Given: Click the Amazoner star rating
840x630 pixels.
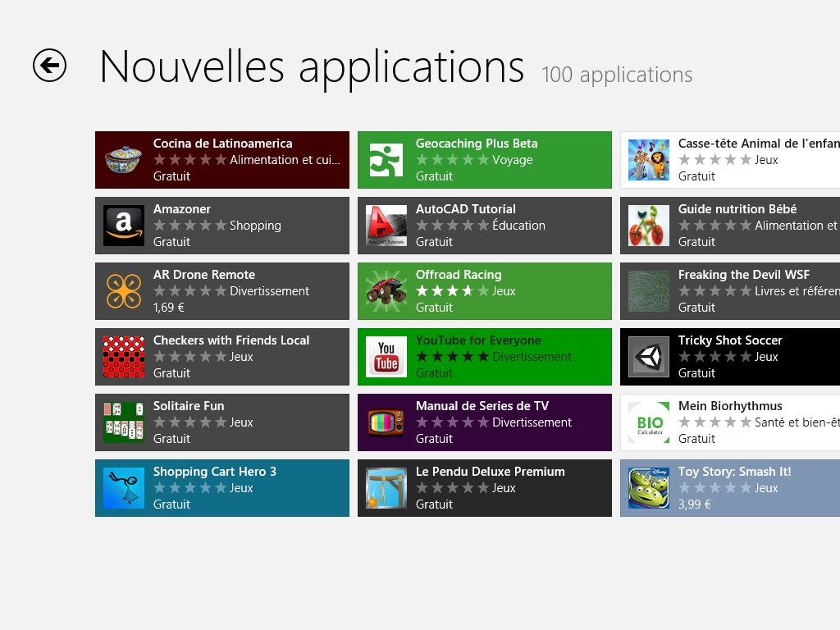Looking at the screenshot, I should pyautogui.click(x=190, y=226).
